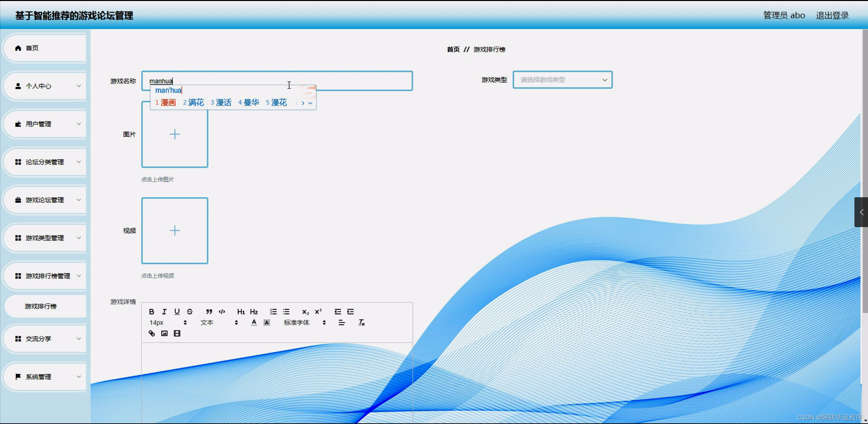Image resolution: width=868 pixels, height=424 pixels.
Task: Open the 游戏类型 selection dropdown
Action: click(x=563, y=80)
